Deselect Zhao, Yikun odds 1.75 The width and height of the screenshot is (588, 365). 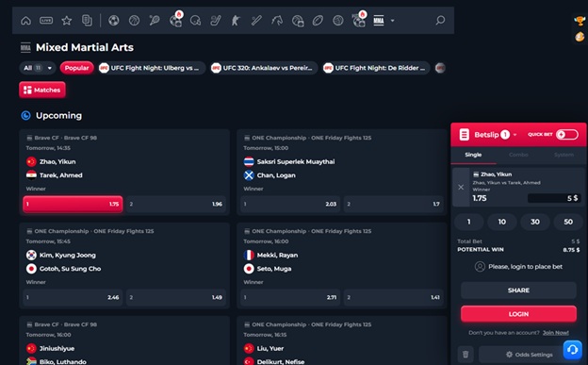tap(73, 204)
